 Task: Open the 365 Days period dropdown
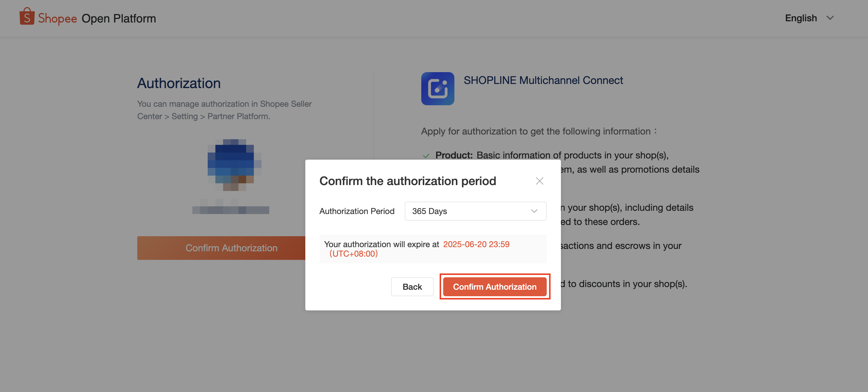coord(475,211)
